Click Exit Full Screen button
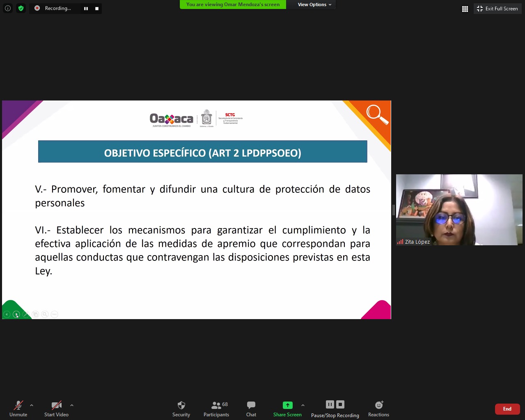Screen dimensions: 525x420 pyautogui.click(x=497, y=9)
